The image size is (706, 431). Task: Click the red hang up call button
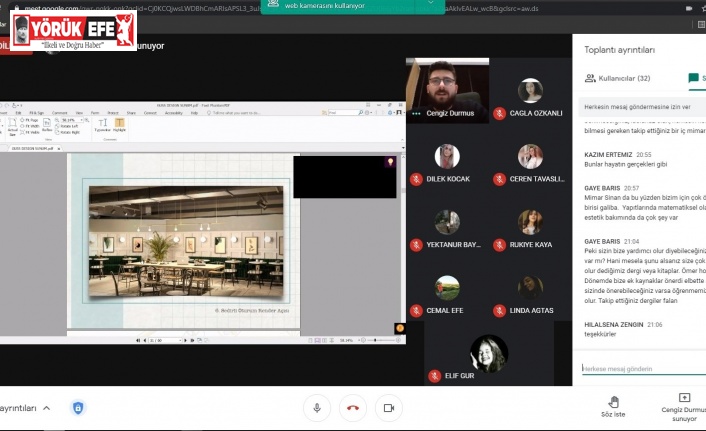point(352,407)
